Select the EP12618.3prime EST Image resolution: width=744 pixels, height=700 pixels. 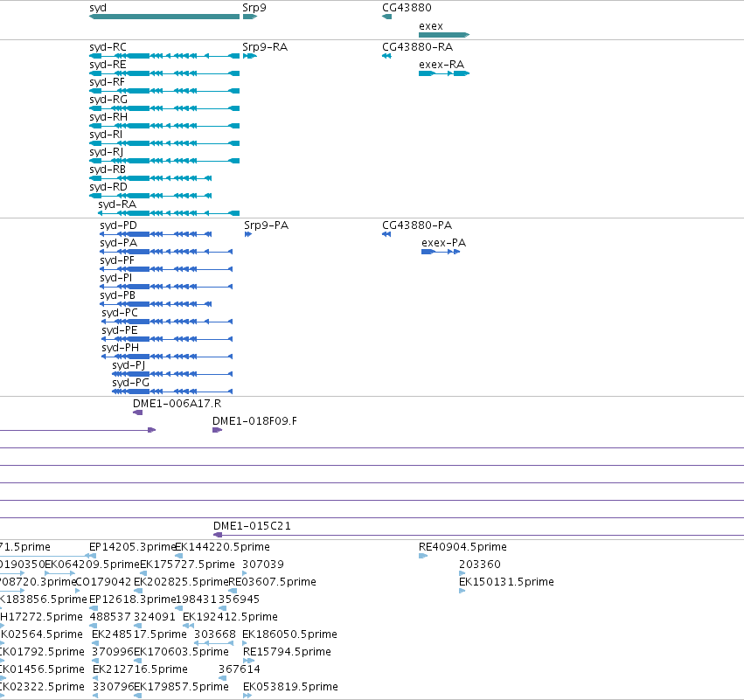coord(94,608)
